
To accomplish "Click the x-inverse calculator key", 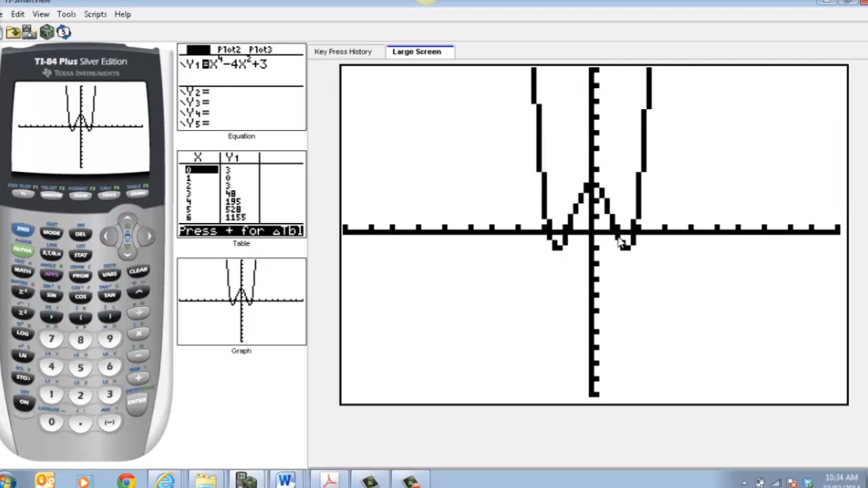I will [22, 291].
